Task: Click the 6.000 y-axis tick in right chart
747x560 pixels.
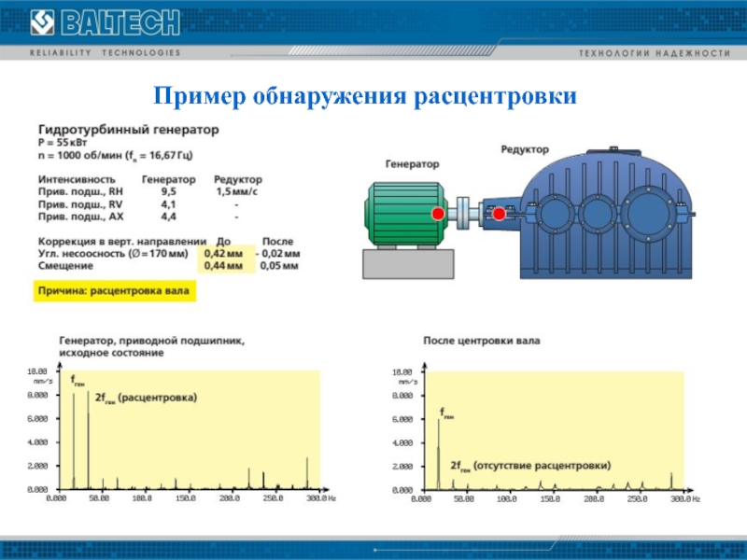Action: point(402,419)
